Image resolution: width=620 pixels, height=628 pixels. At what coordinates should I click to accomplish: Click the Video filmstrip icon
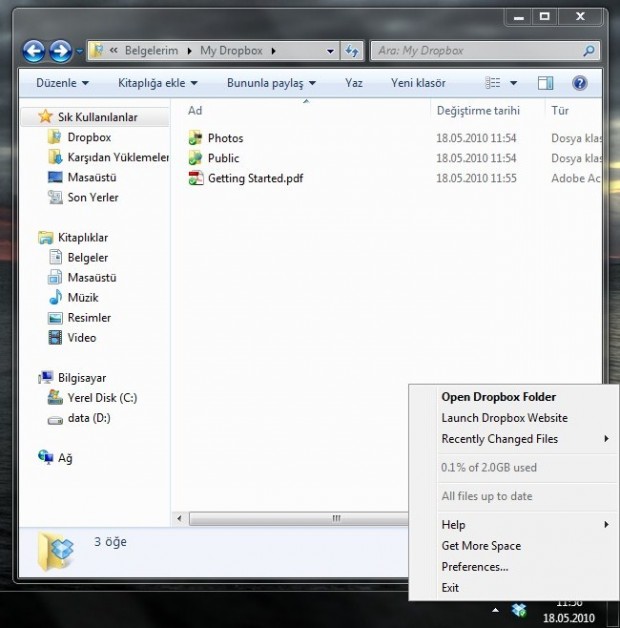[x=55, y=337]
